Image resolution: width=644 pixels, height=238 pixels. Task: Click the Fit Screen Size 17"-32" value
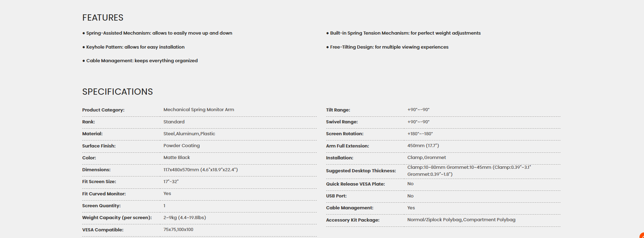point(171,182)
